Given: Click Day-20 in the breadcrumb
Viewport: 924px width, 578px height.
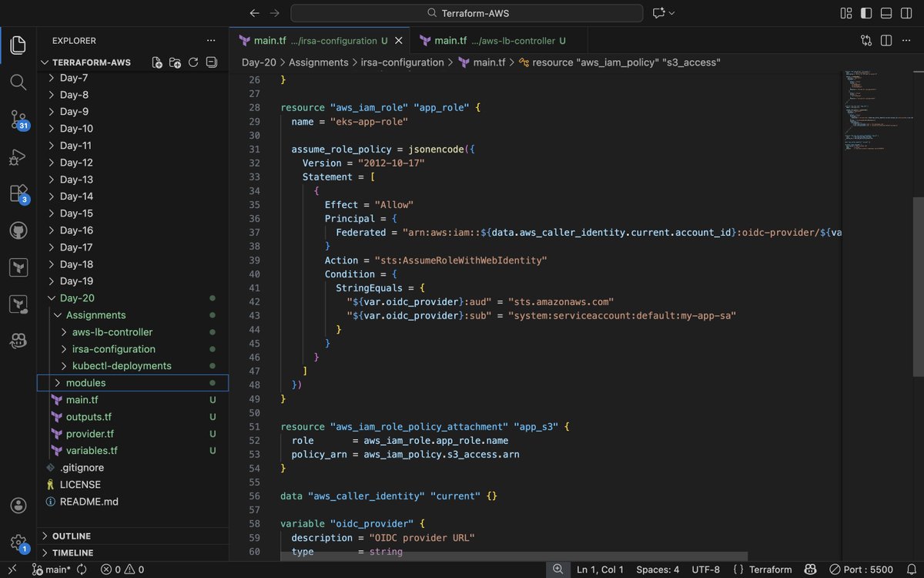Looking at the screenshot, I should pyautogui.click(x=259, y=62).
